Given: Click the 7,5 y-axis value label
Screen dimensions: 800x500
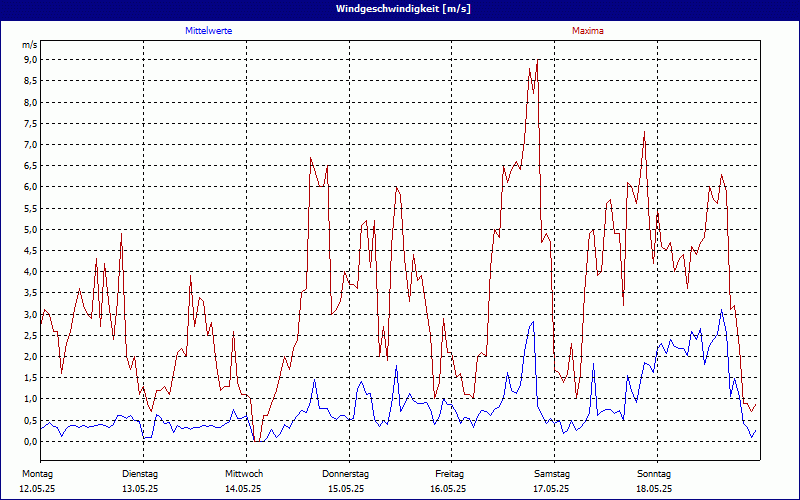Looking at the screenshot, I should point(30,123).
